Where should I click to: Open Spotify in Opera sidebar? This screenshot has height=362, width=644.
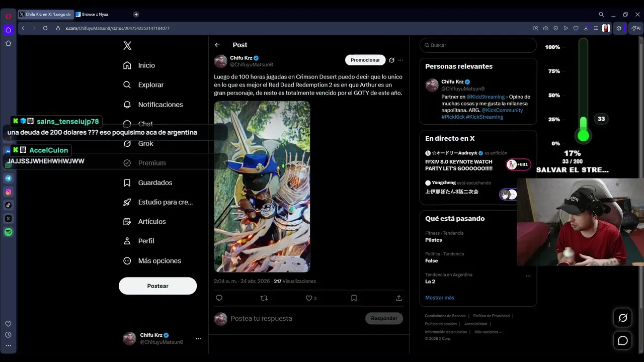(x=8, y=232)
